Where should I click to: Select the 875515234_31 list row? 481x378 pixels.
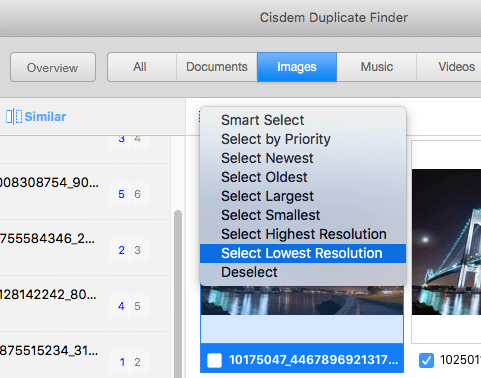(x=84, y=355)
